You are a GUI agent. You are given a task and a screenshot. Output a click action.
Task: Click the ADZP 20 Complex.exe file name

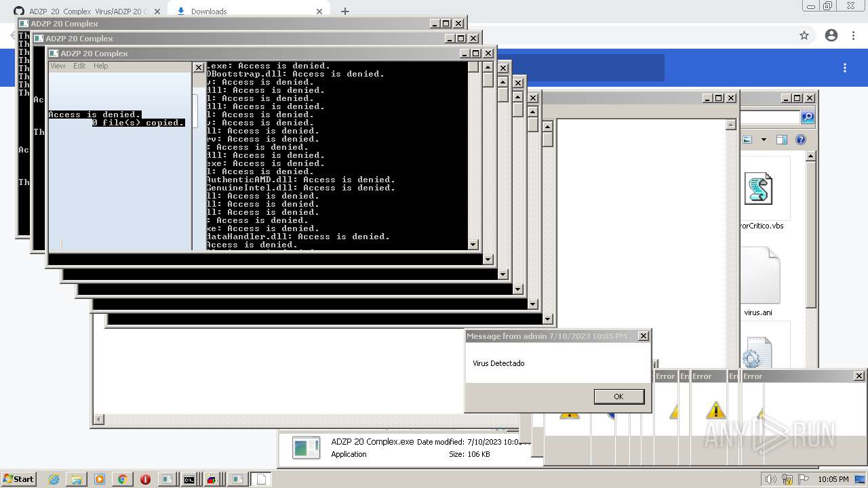click(x=372, y=441)
